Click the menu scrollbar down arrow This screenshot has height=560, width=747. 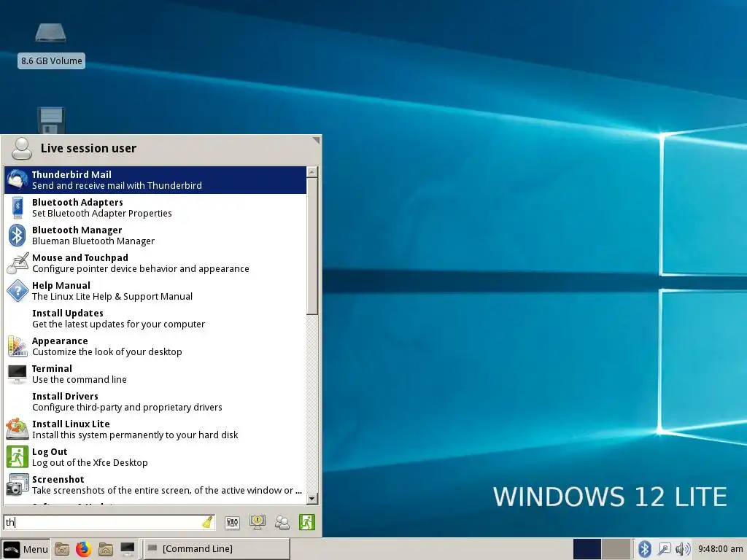[312, 499]
